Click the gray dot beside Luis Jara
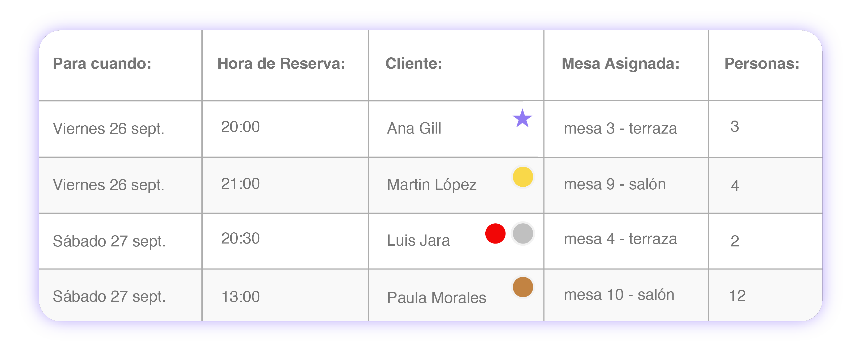The image size is (868, 350). coord(523,233)
